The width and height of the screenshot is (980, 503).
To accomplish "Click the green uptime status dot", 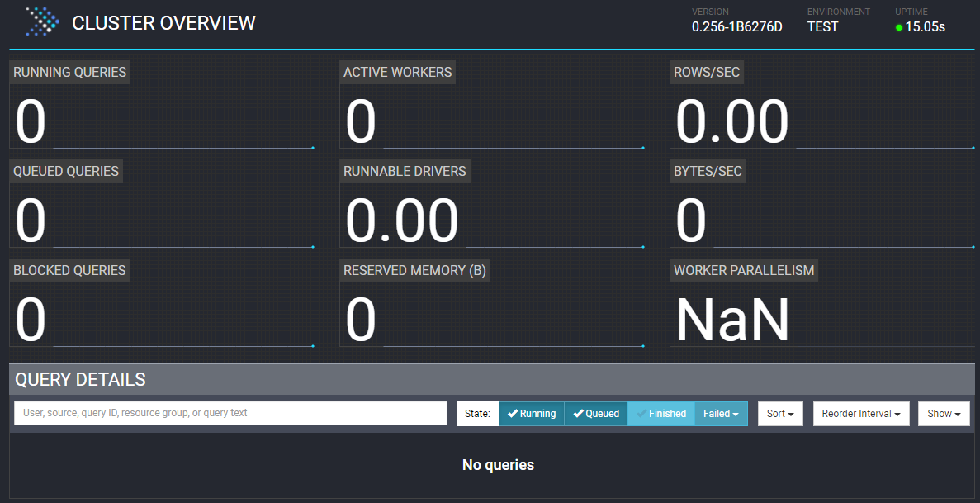I will click(899, 27).
